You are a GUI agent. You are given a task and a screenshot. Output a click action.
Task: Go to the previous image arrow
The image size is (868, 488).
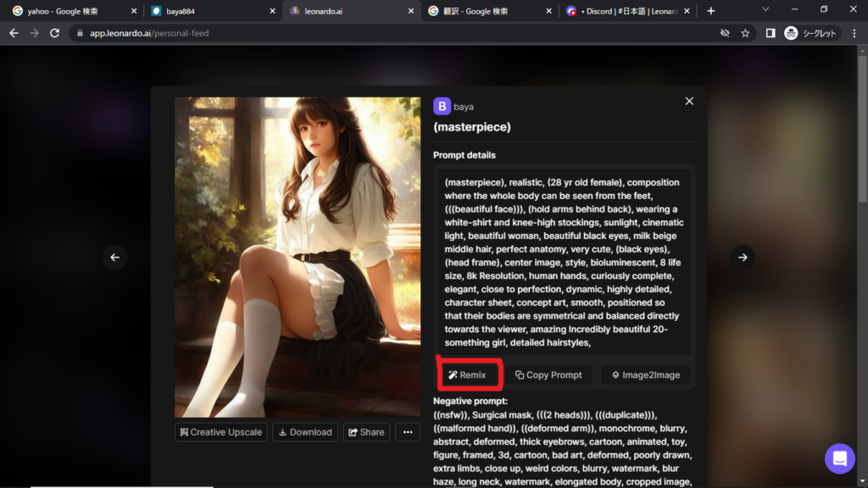115,258
